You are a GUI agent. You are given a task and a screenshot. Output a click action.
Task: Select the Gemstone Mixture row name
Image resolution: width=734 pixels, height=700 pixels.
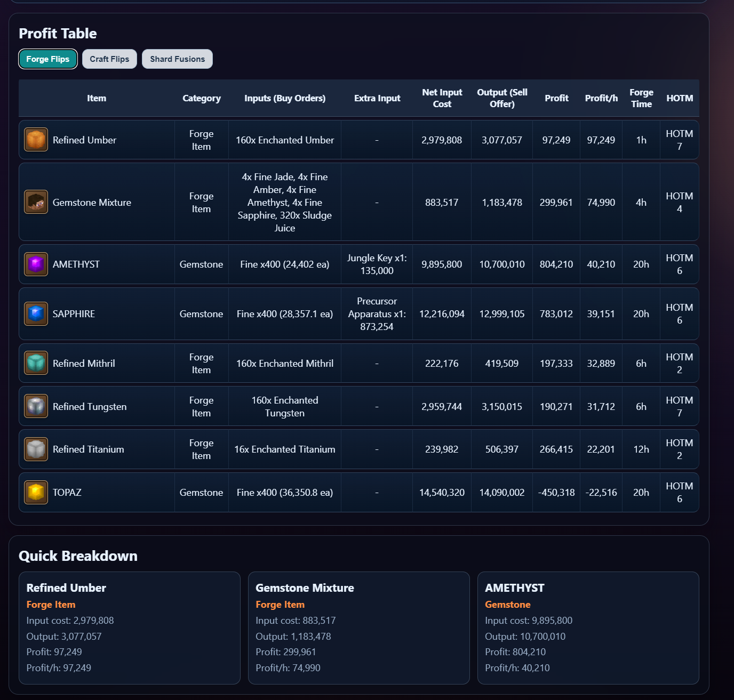92,202
